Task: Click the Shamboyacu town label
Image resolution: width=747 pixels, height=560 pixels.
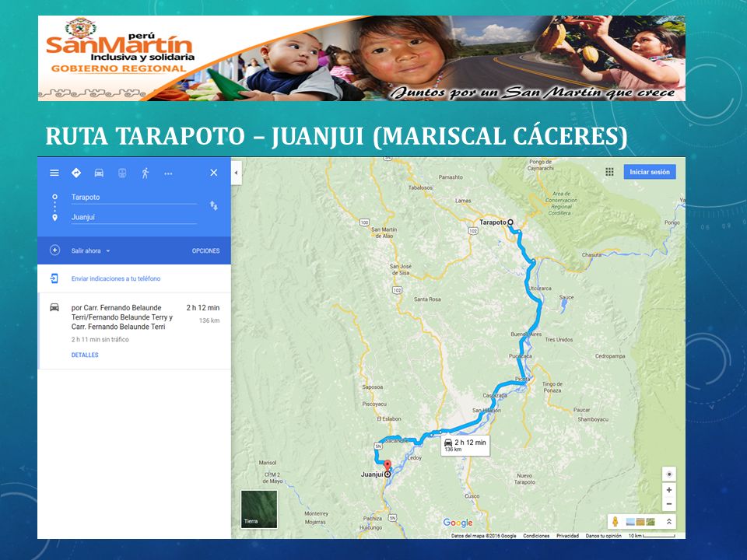Action: tap(593, 419)
